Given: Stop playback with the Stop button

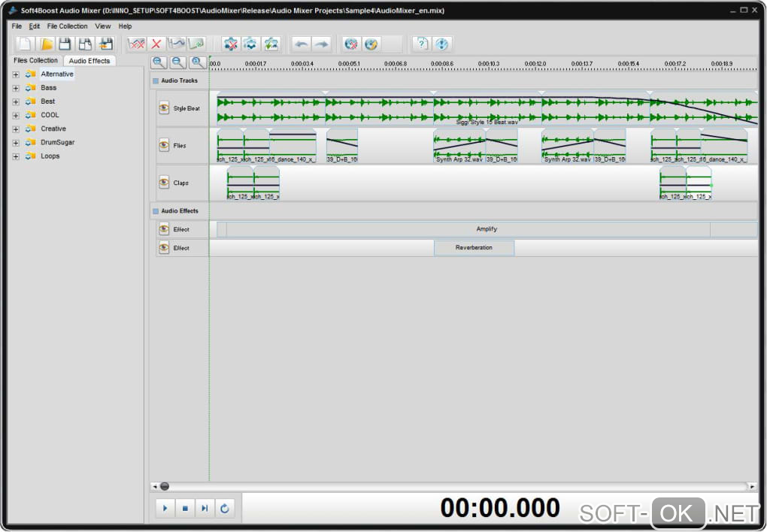Looking at the screenshot, I should pyautogui.click(x=185, y=508).
